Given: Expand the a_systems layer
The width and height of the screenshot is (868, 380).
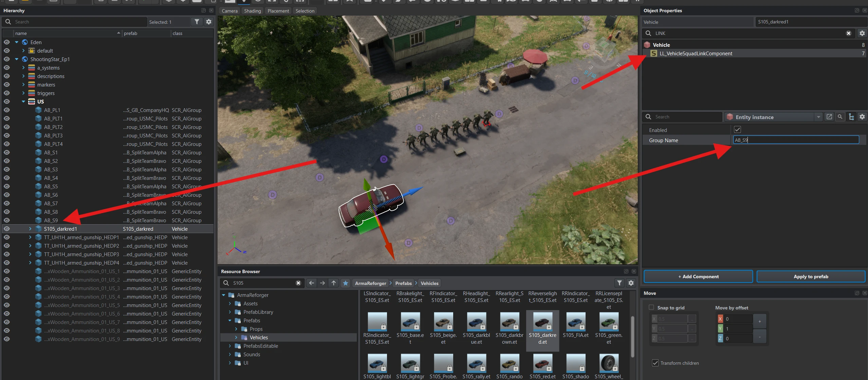Looking at the screenshot, I should click(x=23, y=68).
